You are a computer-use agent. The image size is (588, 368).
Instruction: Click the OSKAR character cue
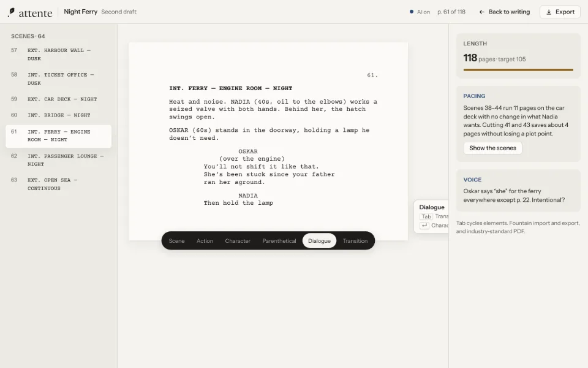(248, 151)
